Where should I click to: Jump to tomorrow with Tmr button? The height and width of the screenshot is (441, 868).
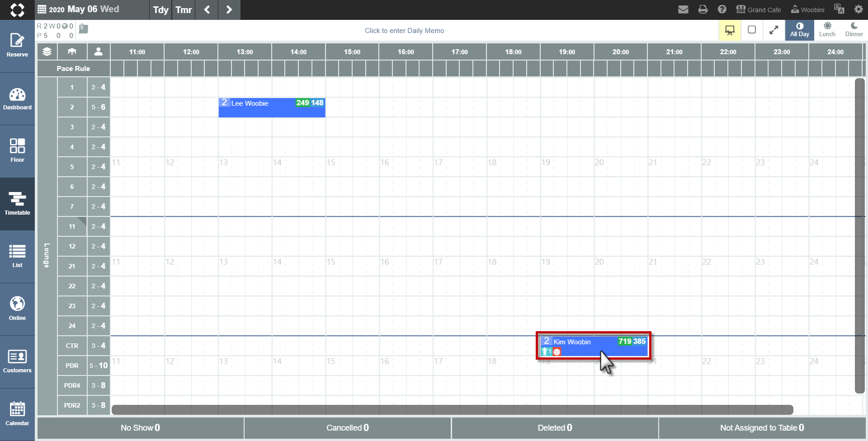184,9
